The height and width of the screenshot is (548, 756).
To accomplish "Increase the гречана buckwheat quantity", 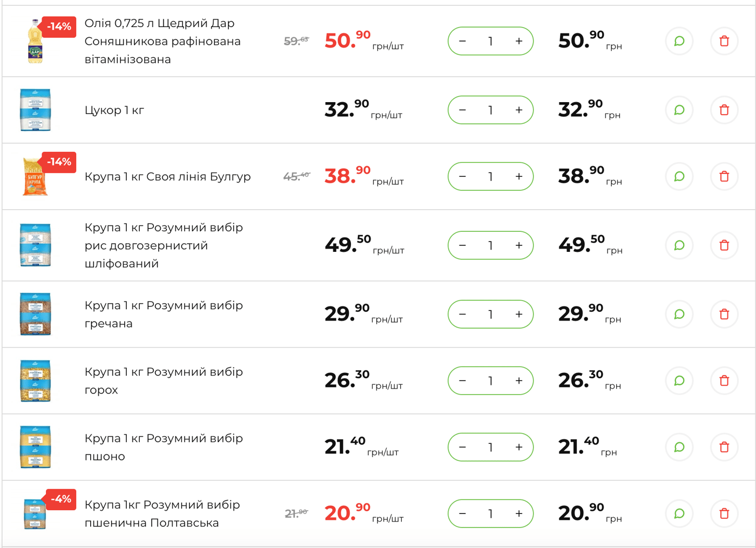I will pyautogui.click(x=519, y=315).
